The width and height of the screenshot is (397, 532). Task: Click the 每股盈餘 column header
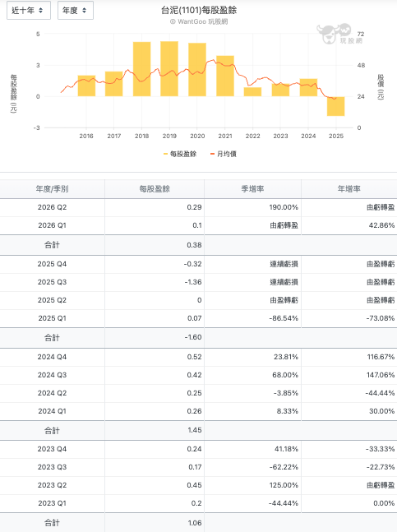[155, 189]
